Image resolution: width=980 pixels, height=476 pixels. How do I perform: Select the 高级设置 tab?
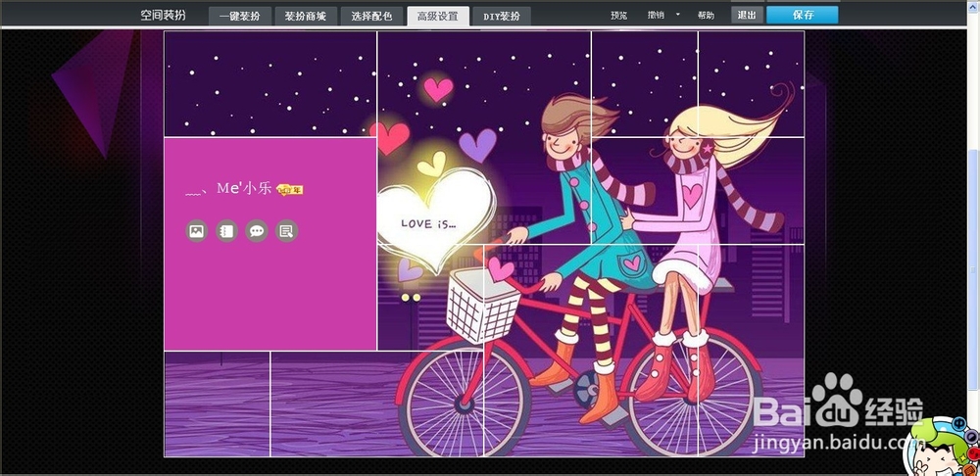point(437,17)
